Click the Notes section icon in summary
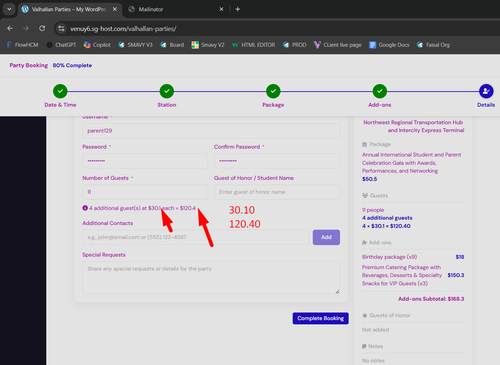This screenshot has width=500, height=365. pyautogui.click(x=364, y=346)
